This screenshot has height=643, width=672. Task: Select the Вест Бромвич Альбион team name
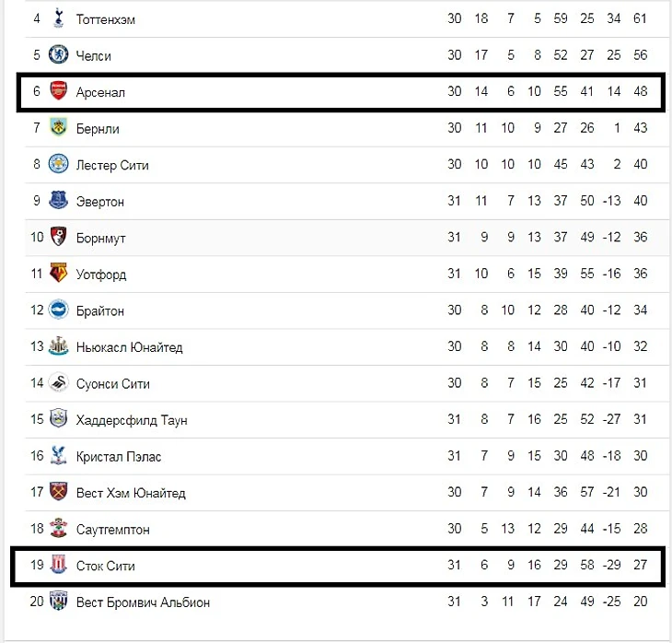pos(143,602)
